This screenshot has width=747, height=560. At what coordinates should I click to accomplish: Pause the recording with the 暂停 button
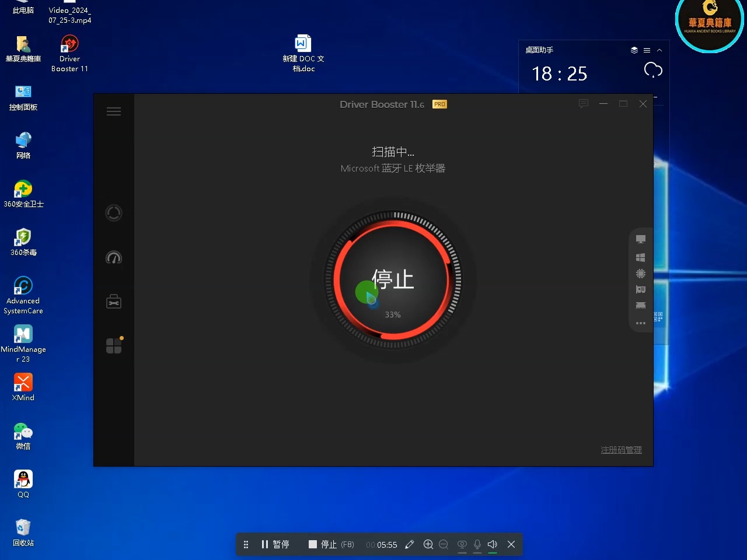275,544
